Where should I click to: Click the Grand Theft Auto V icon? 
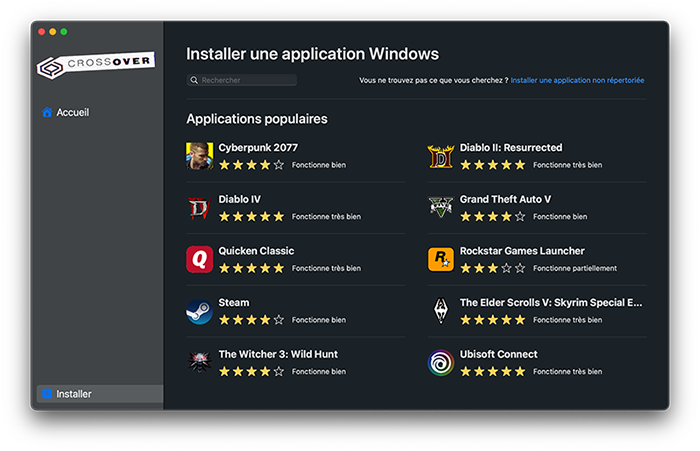(x=441, y=207)
